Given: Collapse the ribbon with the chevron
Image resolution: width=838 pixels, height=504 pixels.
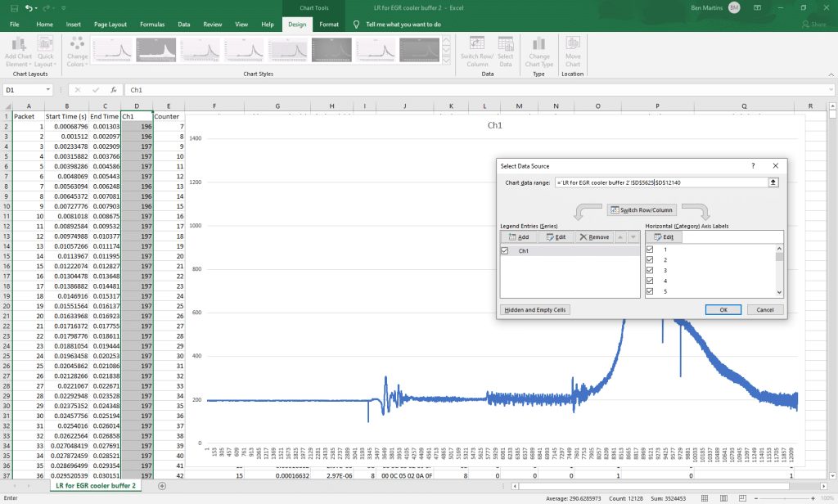Looking at the screenshot, I should tap(831, 74).
